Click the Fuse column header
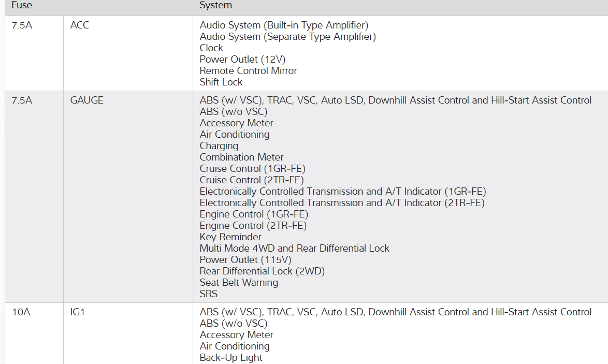Screen dimensions: 608x364 (x=22, y=5)
